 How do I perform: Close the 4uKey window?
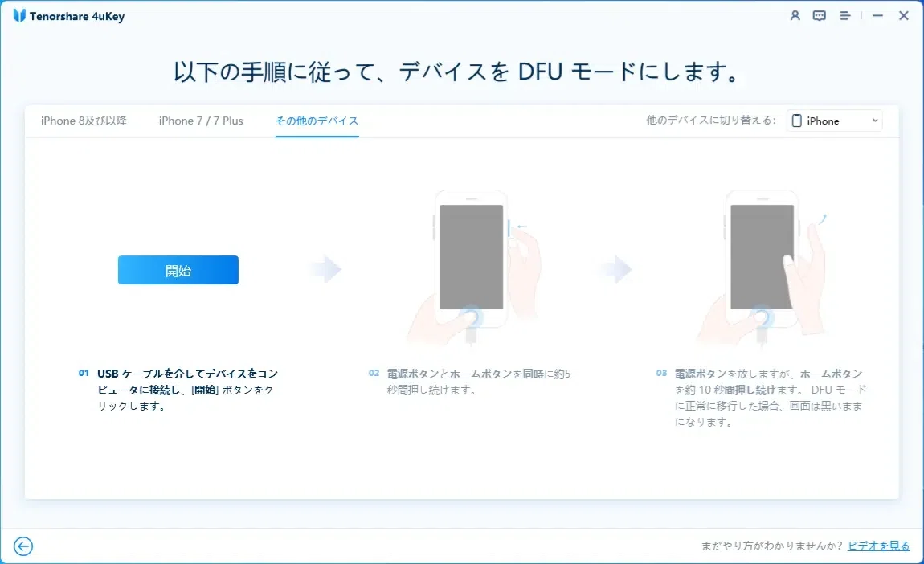(x=903, y=16)
